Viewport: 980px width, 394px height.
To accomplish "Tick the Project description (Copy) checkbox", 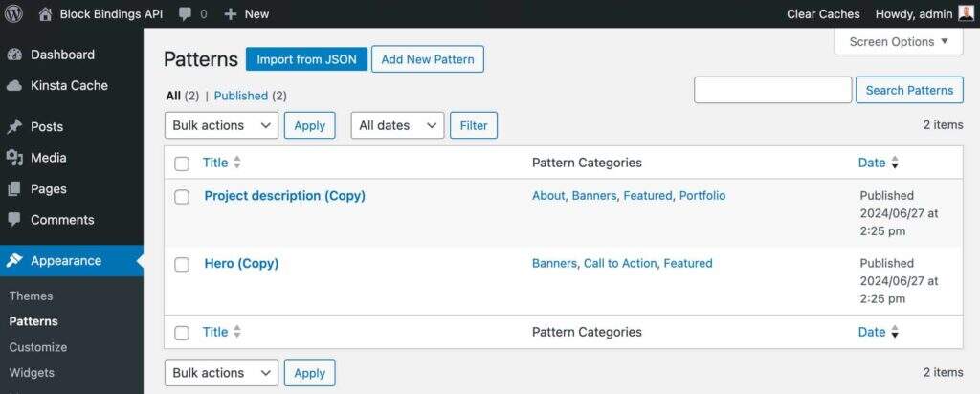I will pos(182,197).
